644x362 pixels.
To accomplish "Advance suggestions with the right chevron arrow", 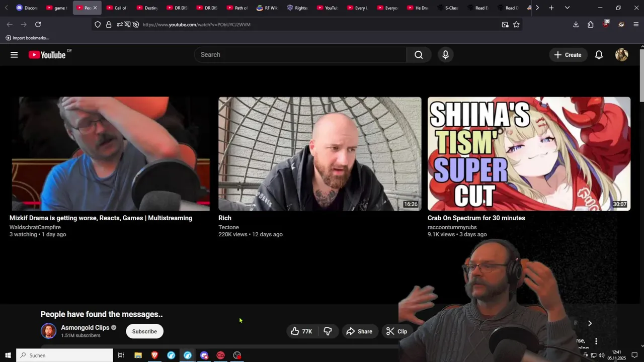I will tap(590, 323).
